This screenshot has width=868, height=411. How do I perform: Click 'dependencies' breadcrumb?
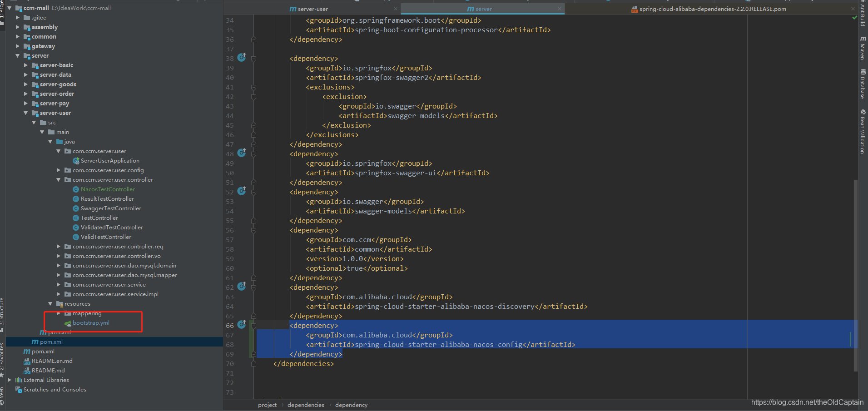(306, 405)
